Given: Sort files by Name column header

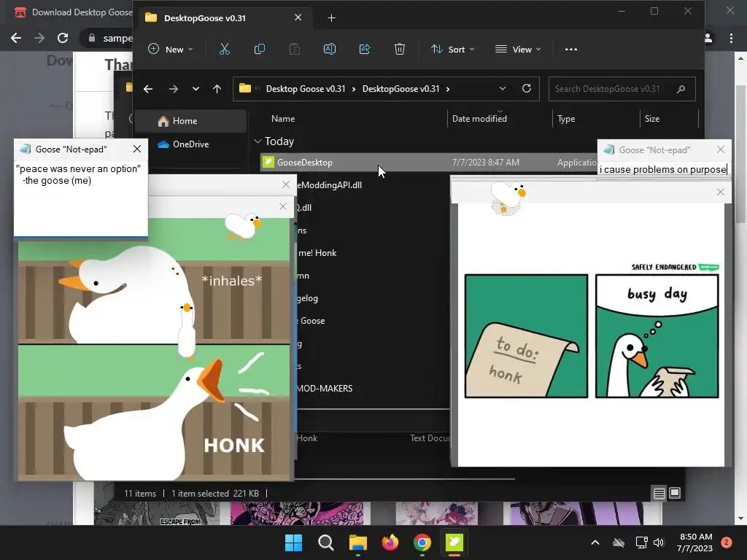Looking at the screenshot, I should pos(283,119).
